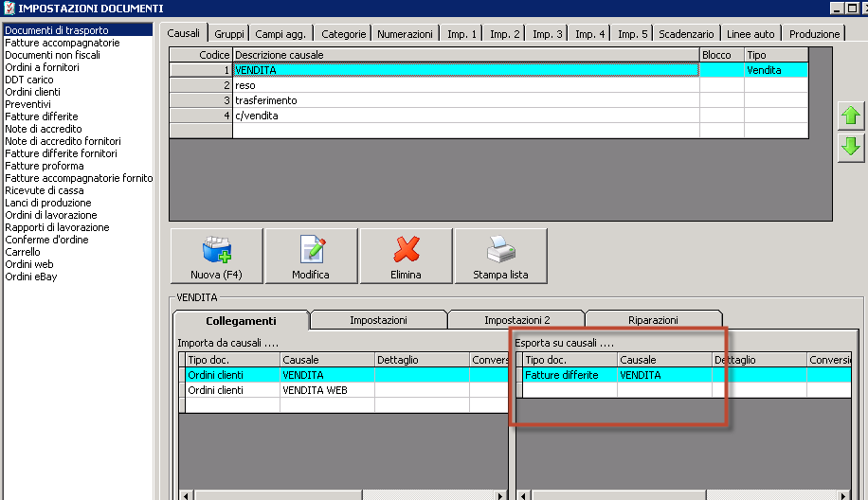
Task: Open the Causali tab
Action: [183, 33]
